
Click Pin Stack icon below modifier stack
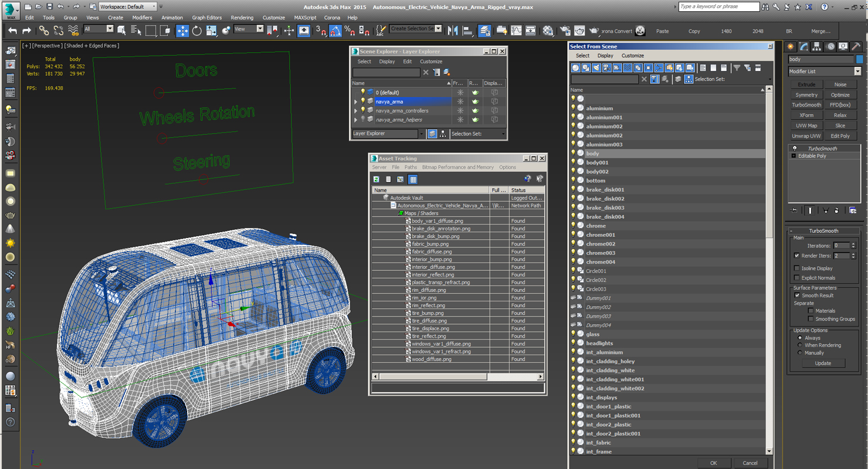(x=794, y=210)
